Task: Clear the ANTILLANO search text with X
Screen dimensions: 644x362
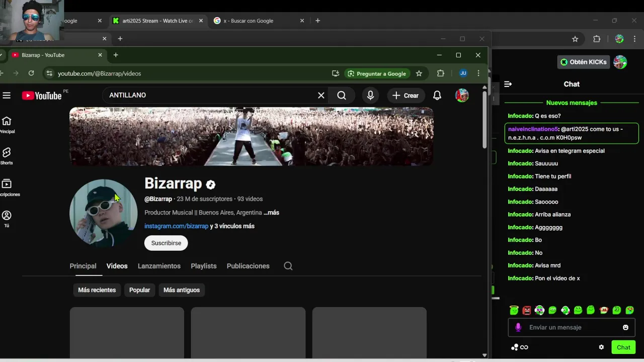Action: click(321, 96)
